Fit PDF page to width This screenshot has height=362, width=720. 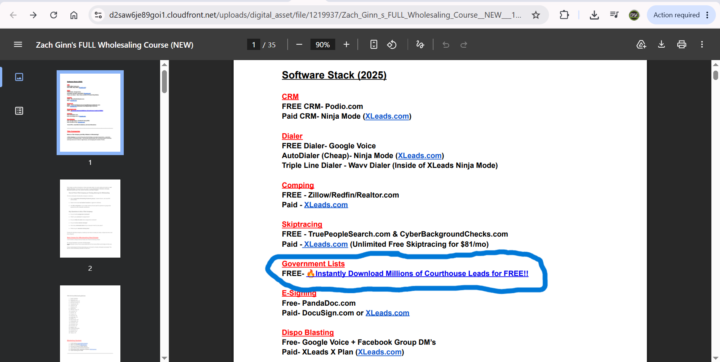374,45
